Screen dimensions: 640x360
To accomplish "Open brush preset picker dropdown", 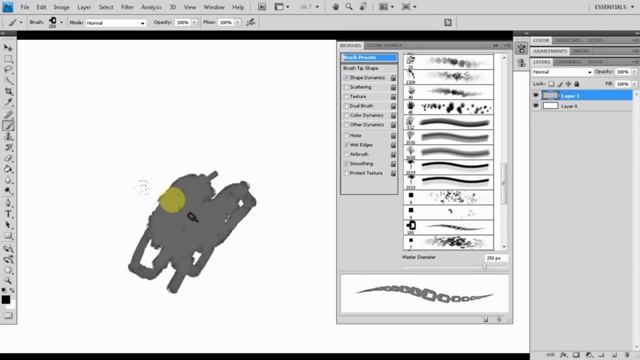I will 61,22.
